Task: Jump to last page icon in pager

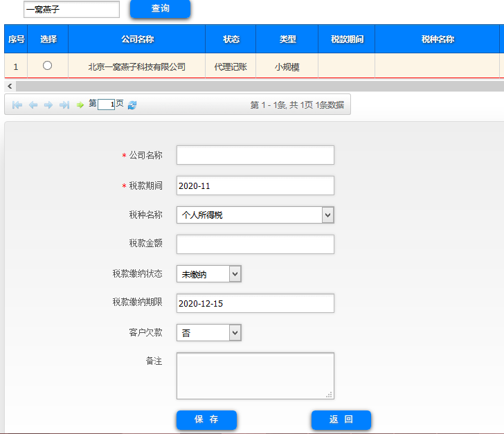Action: tap(64, 105)
